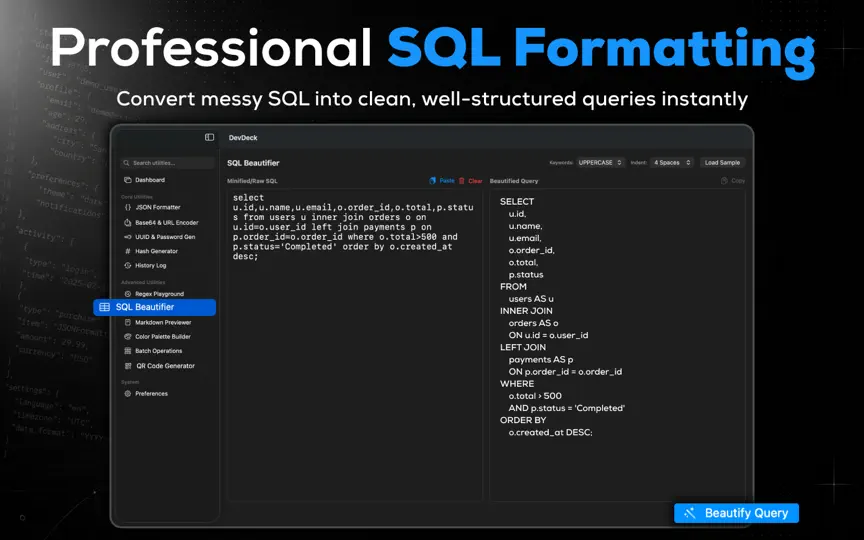
Task: Open Color Palette Builder
Action: pos(163,337)
